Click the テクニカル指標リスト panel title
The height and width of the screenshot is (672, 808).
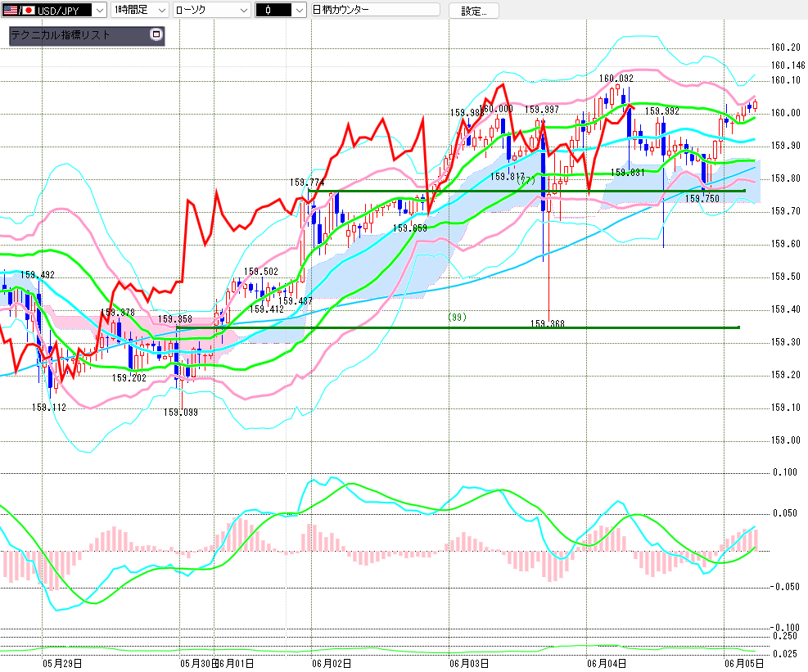pyautogui.click(x=61, y=35)
